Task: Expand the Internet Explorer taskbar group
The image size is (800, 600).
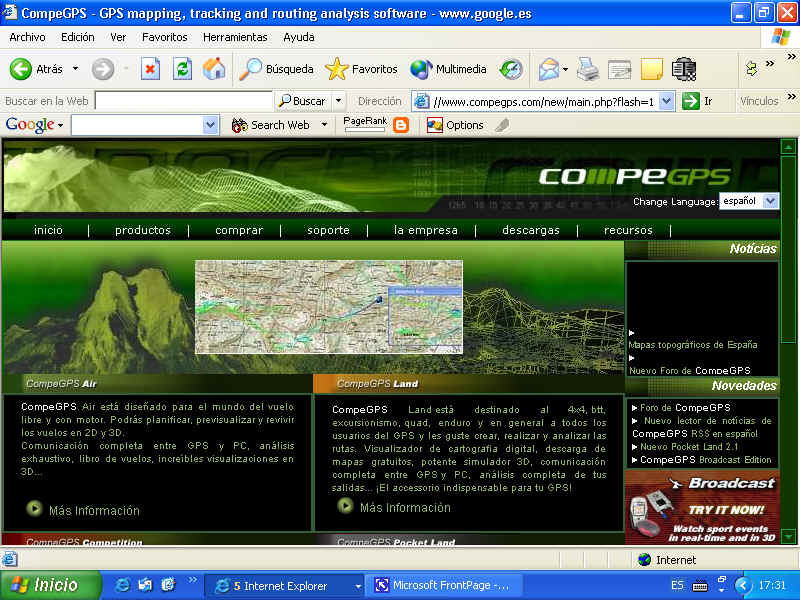Action: tap(358, 586)
